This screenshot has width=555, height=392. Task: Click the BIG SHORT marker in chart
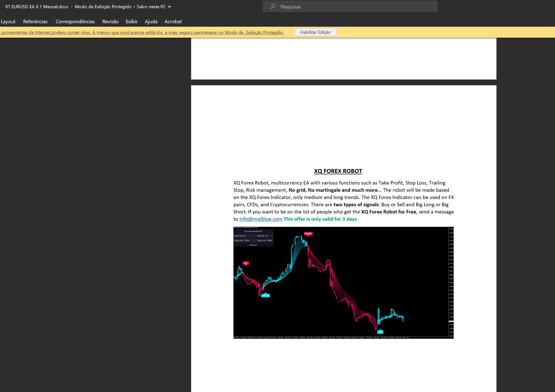(308, 234)
